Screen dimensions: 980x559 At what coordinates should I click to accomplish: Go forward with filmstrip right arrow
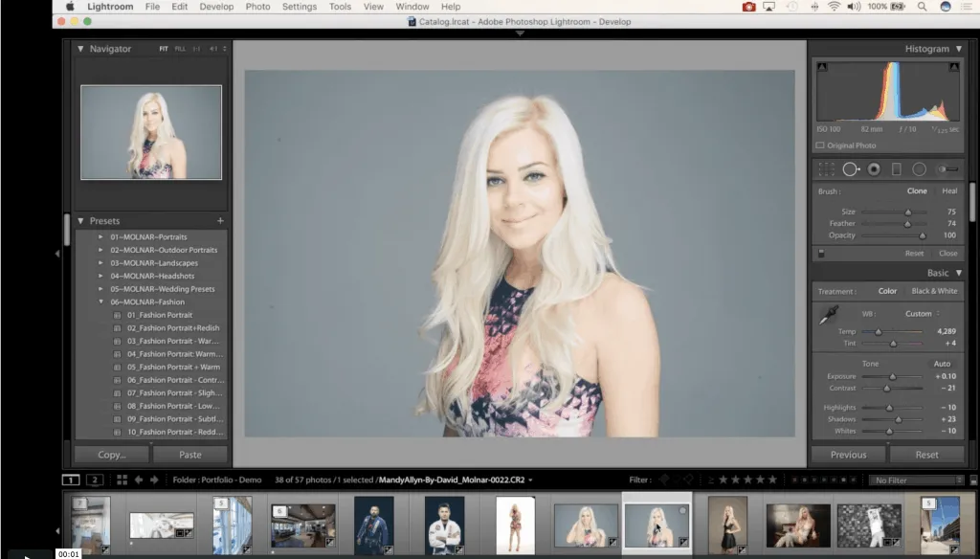(154, 480)
